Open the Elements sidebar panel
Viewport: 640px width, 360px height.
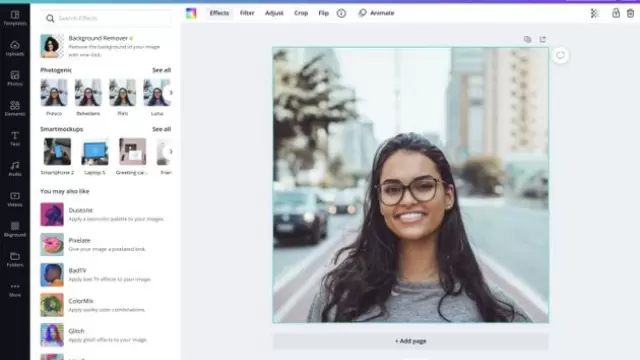(15, 109)
